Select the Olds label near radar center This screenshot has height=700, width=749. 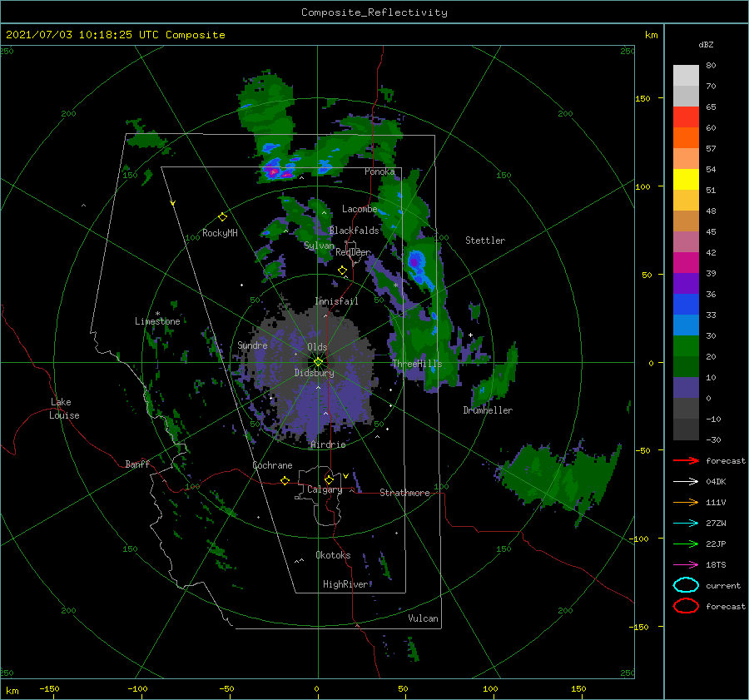coord(317,347)
